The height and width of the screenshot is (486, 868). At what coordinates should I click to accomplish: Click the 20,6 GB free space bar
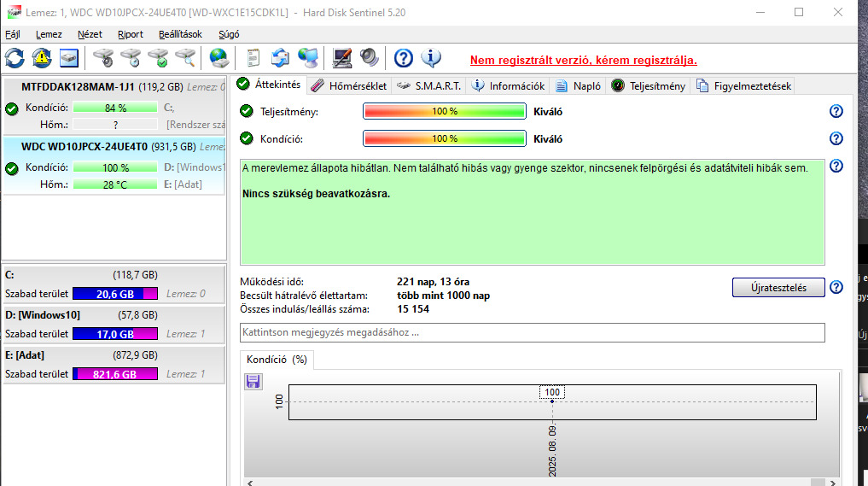click(115, 294)
